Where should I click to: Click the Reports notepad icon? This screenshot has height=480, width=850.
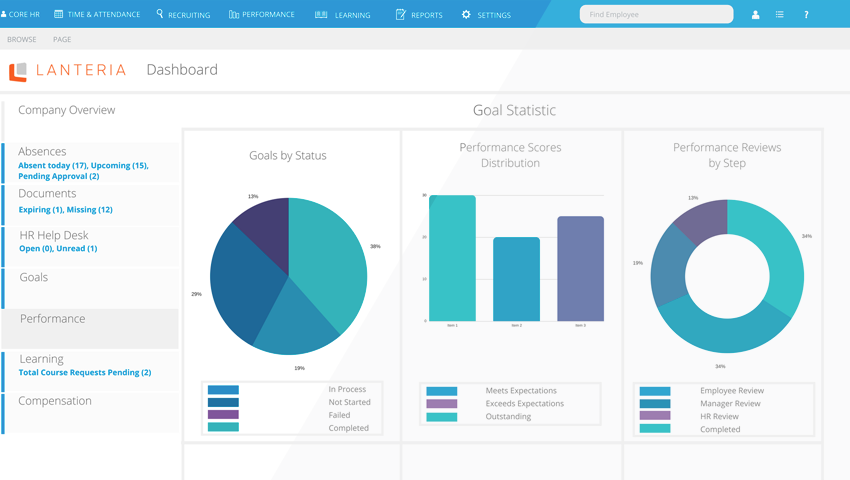(x=401, y=15)
